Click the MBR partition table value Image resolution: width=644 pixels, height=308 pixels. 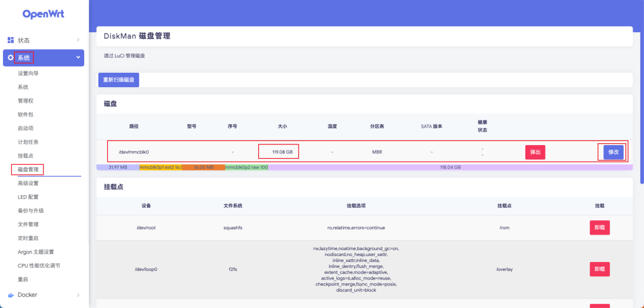click(377, 152)
